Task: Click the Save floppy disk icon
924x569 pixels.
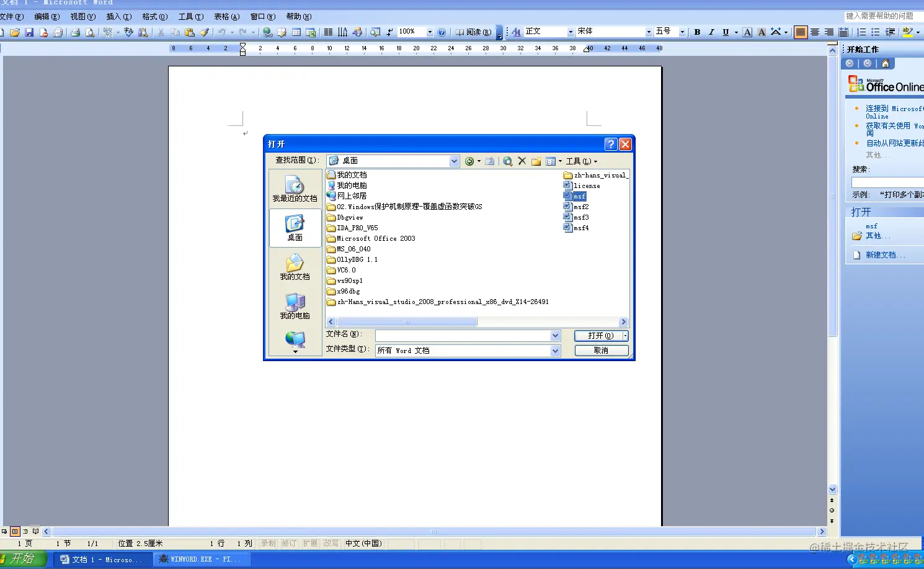Action: pos(29,32)
